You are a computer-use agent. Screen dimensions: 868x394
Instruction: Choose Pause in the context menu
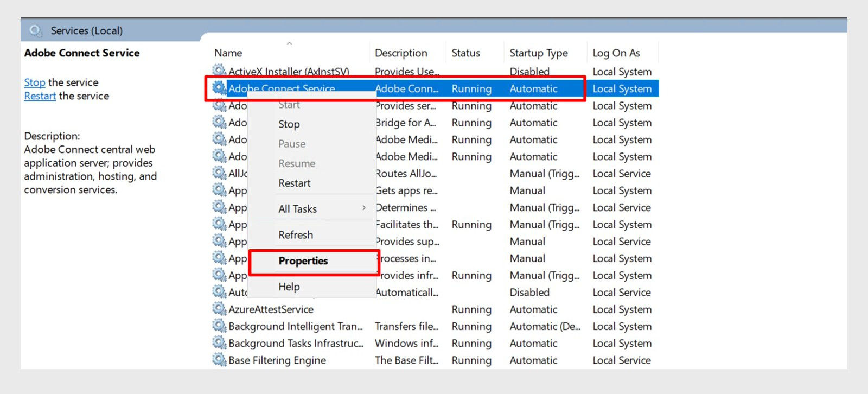(292, 144)
